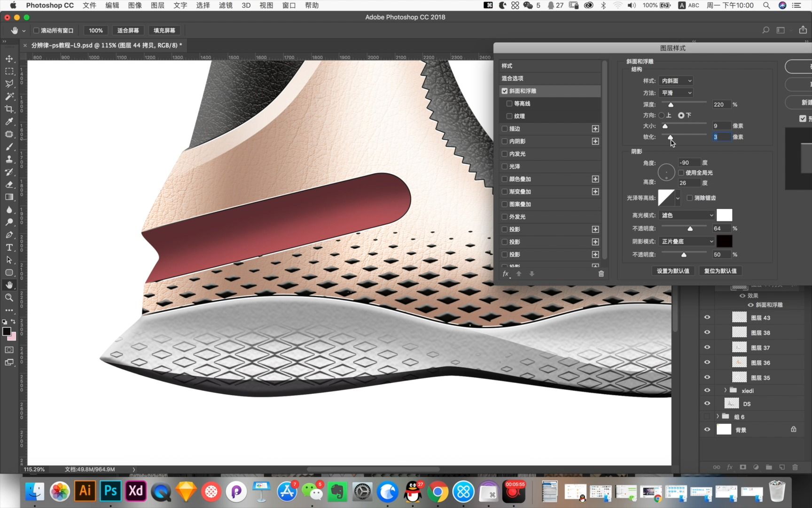
Task: Open fx menu in Layer Style dialog
Action: [506, 274]
